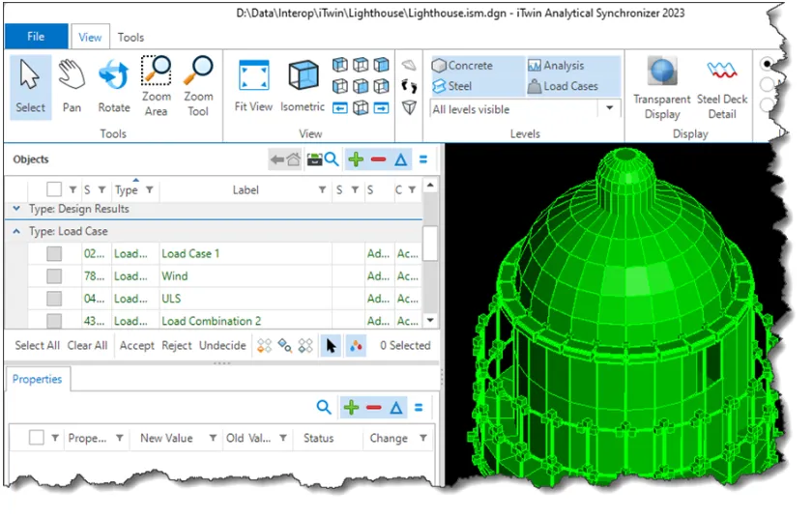Click the Accept button
The image size is (812, 518).
[136, 345]
